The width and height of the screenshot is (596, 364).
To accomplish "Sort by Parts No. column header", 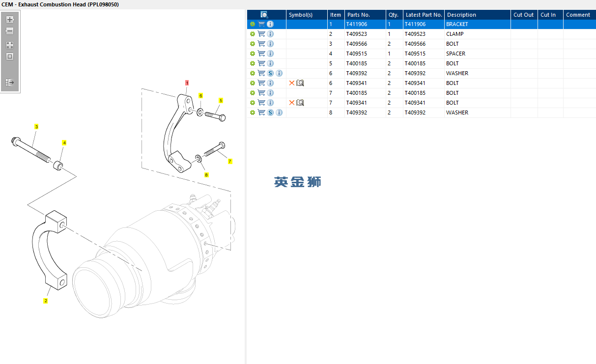I will pos(359,15).
